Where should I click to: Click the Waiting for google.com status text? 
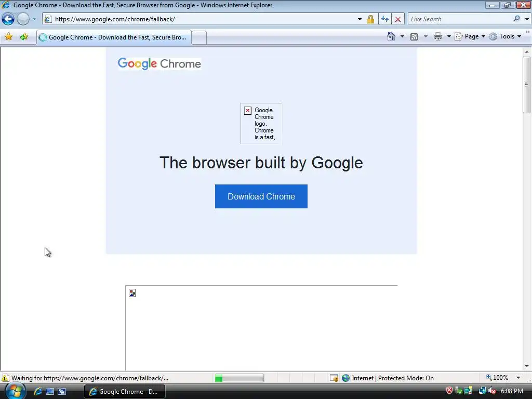[90, 378]
